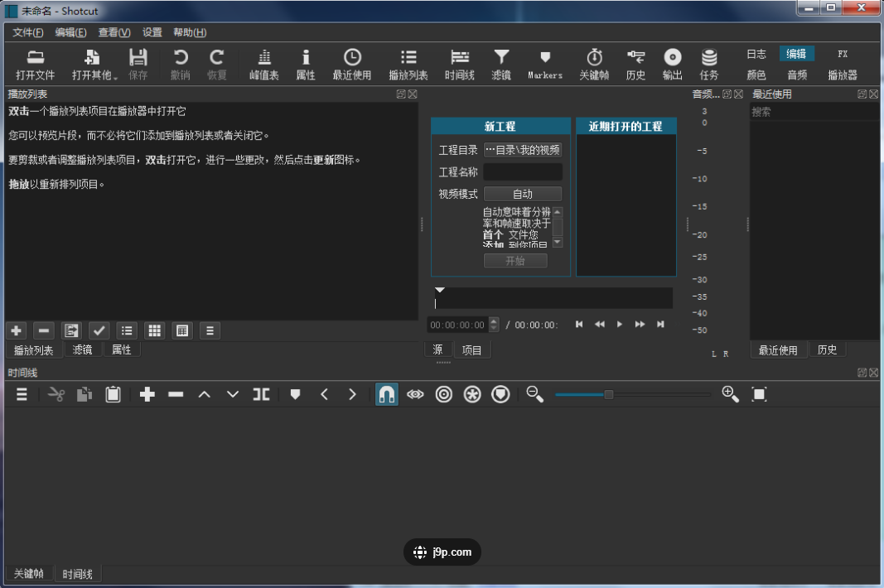Switch to the Editing (编辑) layout
The image size is (884, 588).
click(x=796, y=54)
